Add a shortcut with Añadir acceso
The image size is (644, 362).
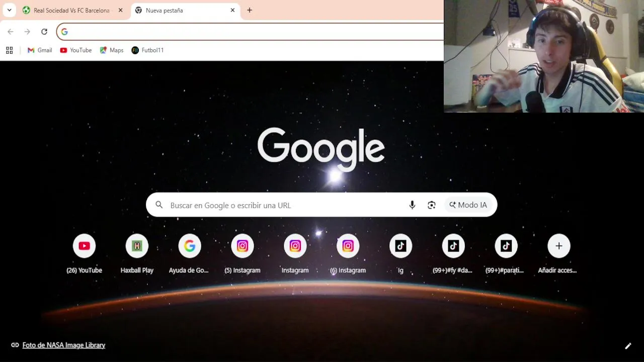558,254
